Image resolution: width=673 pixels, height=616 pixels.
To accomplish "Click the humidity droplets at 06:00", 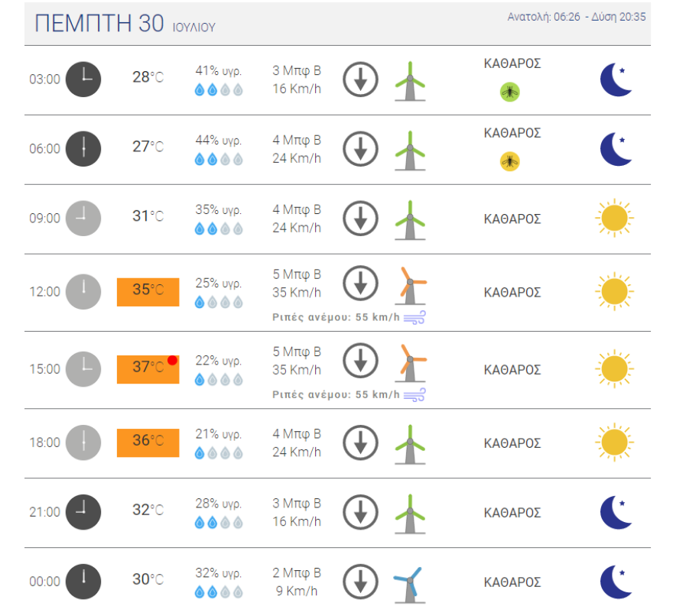I will pyautogui.click(x=219, y=160).
